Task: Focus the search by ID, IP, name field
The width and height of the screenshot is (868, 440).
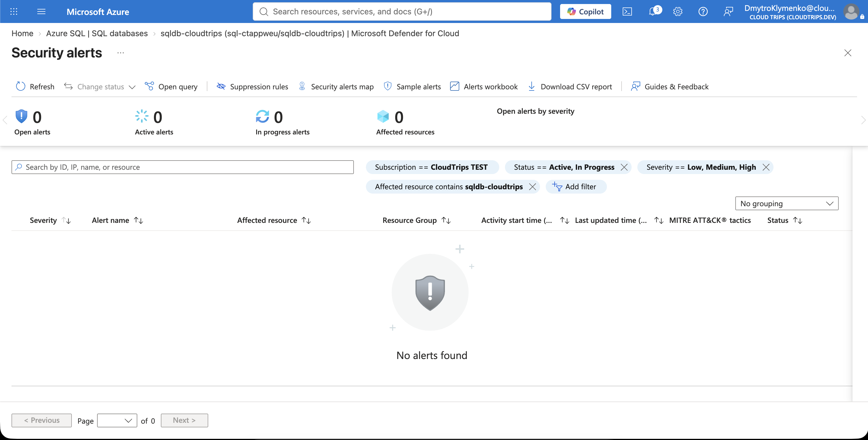Action: (183, 167)
